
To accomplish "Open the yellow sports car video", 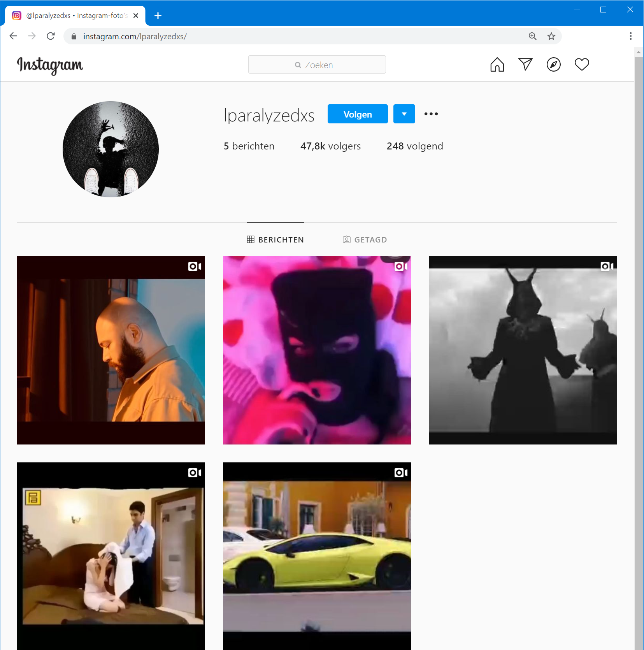I will pos(317,556).
